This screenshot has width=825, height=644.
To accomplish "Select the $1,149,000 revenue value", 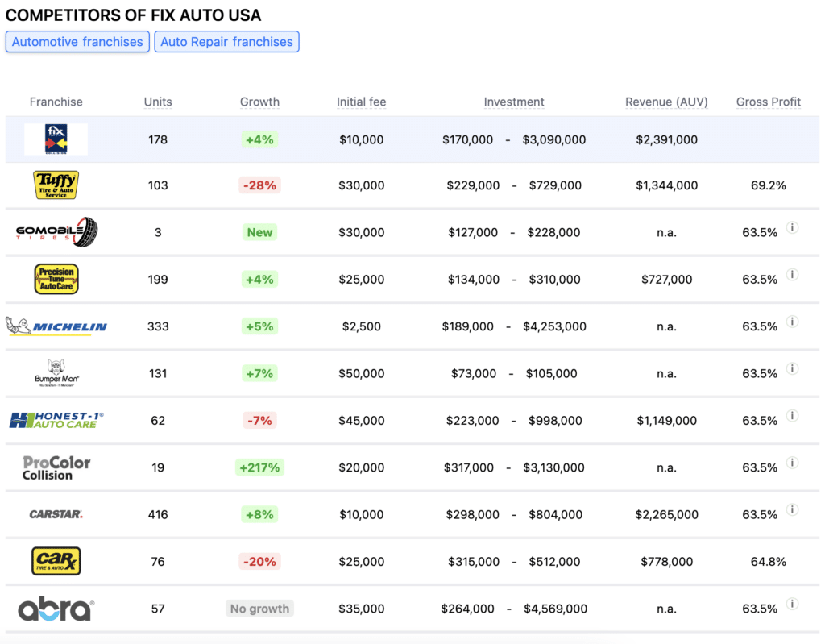I will click(x=666, y=421).
